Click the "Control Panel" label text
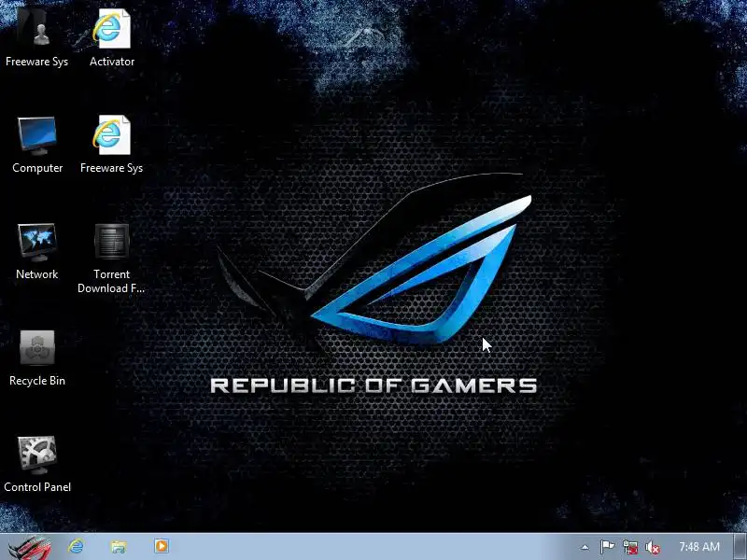 click(x=37, y=486)
